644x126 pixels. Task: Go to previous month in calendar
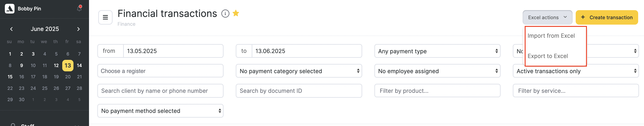[x=11, y=29]
